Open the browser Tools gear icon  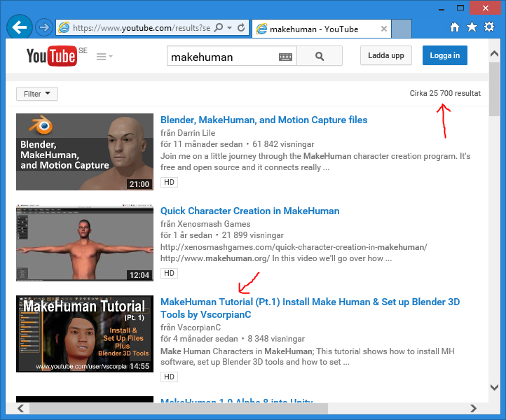click(x=489, y=27)
